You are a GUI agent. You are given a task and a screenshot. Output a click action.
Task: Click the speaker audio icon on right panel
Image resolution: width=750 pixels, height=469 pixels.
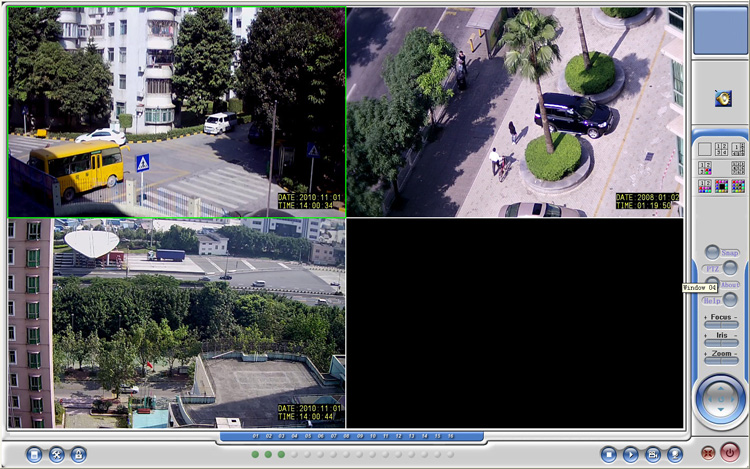coord(722,98)
